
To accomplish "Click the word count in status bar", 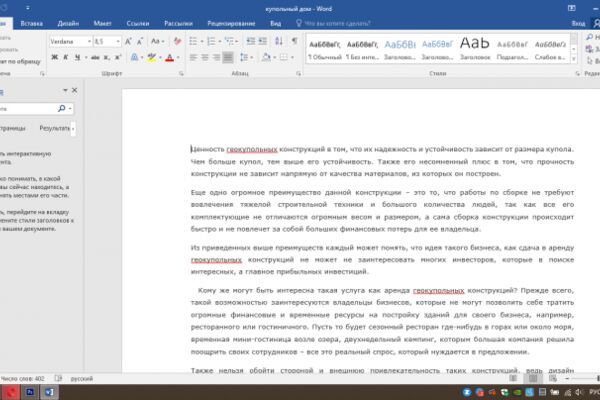I will pos(23,379).
